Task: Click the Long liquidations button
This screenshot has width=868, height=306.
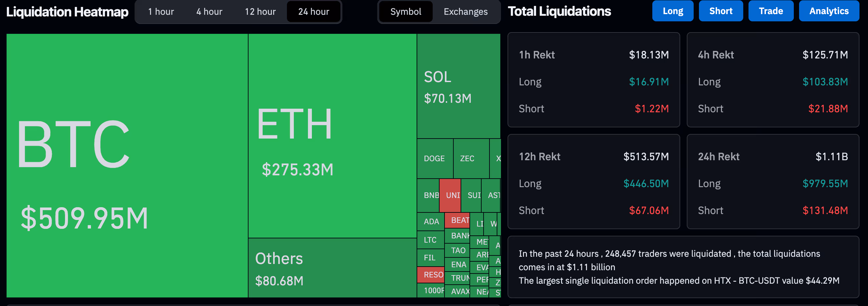Action: 673,11
